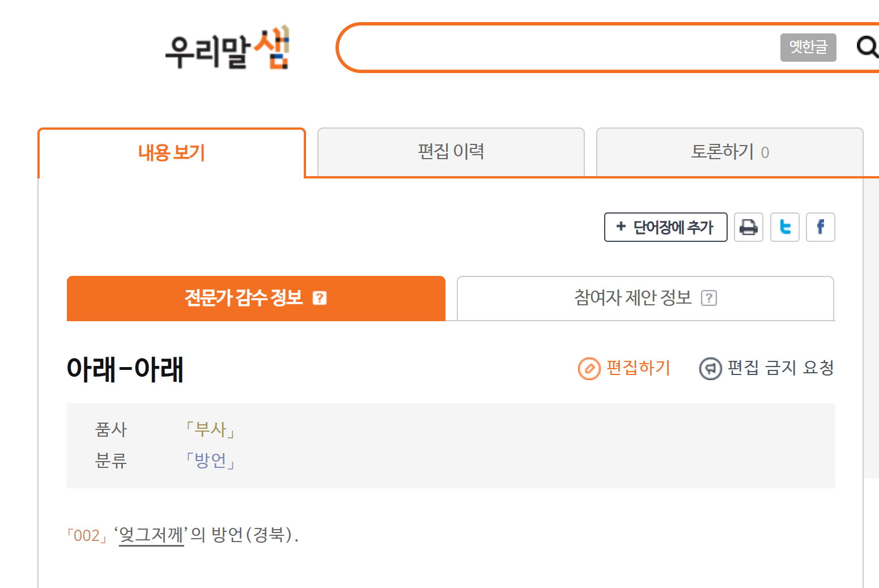
Task: Share the entry via Facebook icon
Action: (821, 227)
